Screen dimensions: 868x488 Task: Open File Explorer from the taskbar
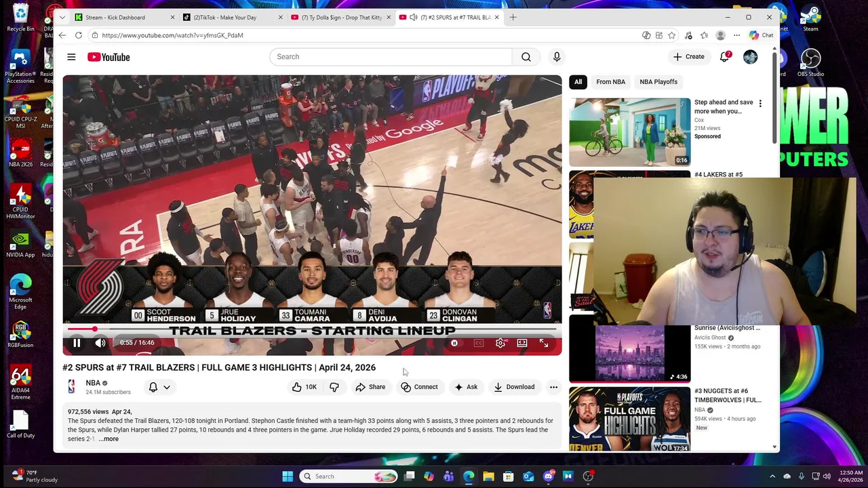[x=488, y=476]
